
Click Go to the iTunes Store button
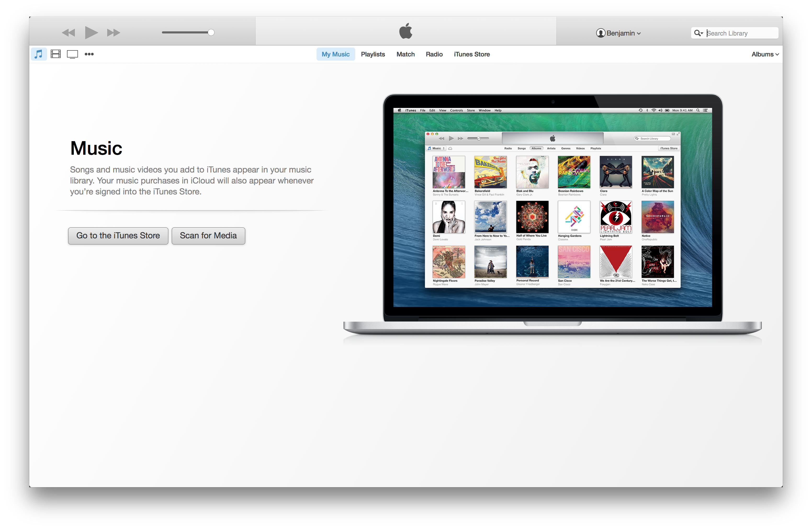click(x=118, y=235)
